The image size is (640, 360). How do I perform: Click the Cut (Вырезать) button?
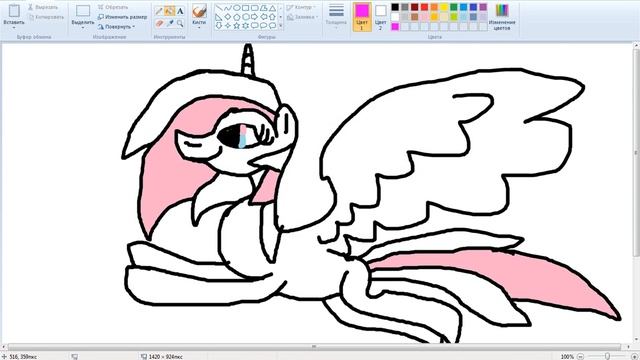[43, 7]
